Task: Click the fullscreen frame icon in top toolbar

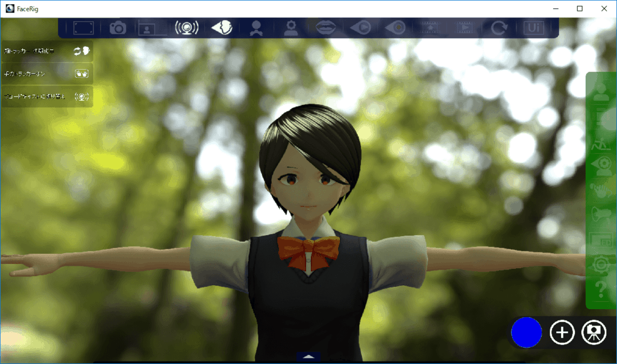Action: tap(84, 28)
